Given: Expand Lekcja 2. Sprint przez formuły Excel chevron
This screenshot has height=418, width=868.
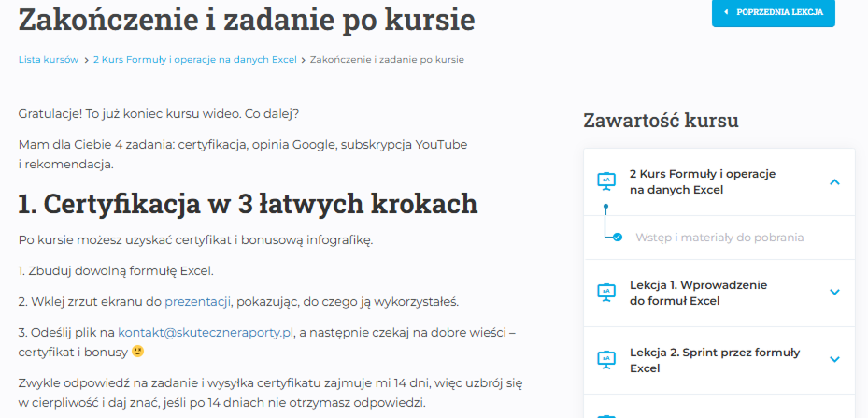Looking at the screenshot, I should 834,360.
